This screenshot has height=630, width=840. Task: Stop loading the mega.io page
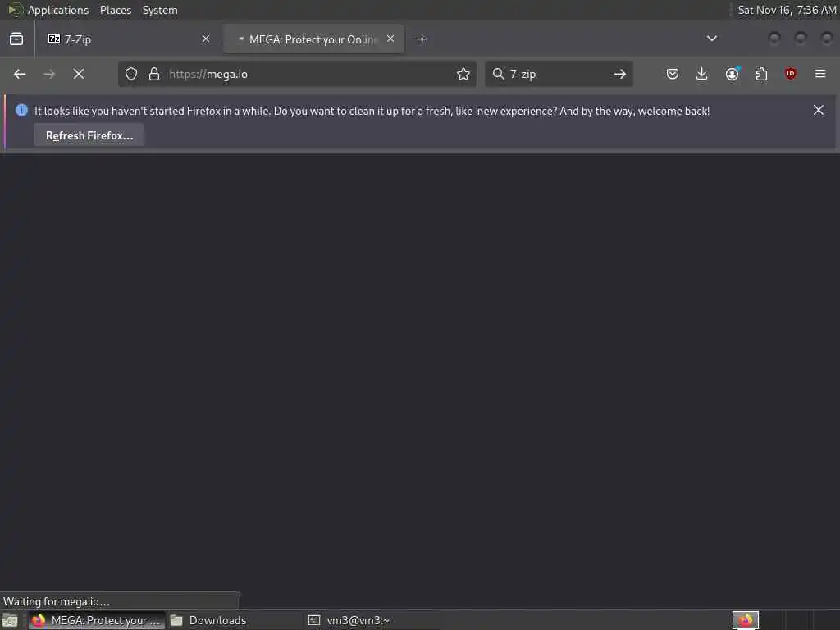(x=79, y=74)
